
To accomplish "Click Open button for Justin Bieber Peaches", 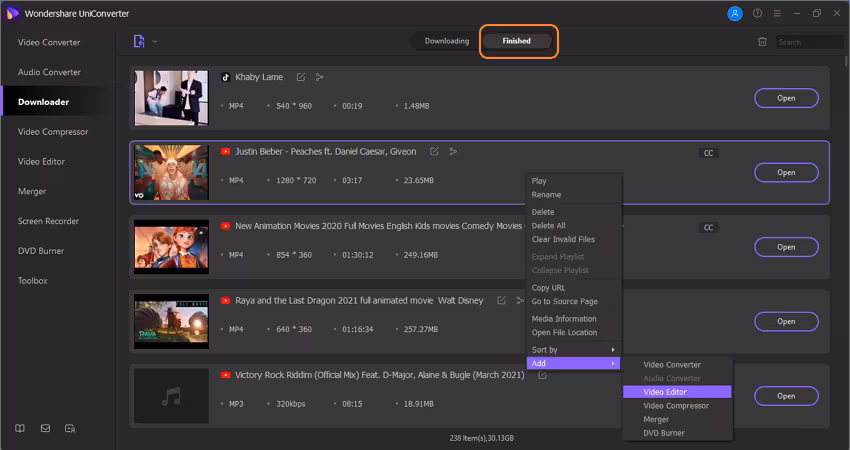I will pyautogui.click(x=786, y=172).
